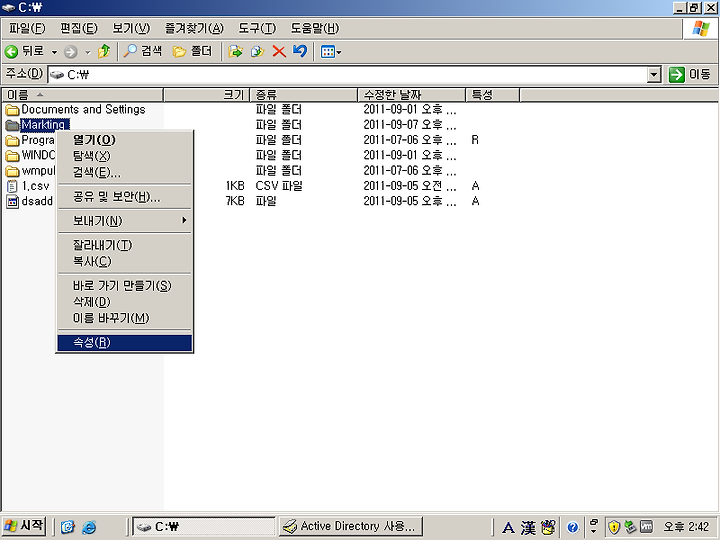This screenshot has height=540, width=720.
Task: Open the Back history dropdown arrow
Action: [54, 52]
